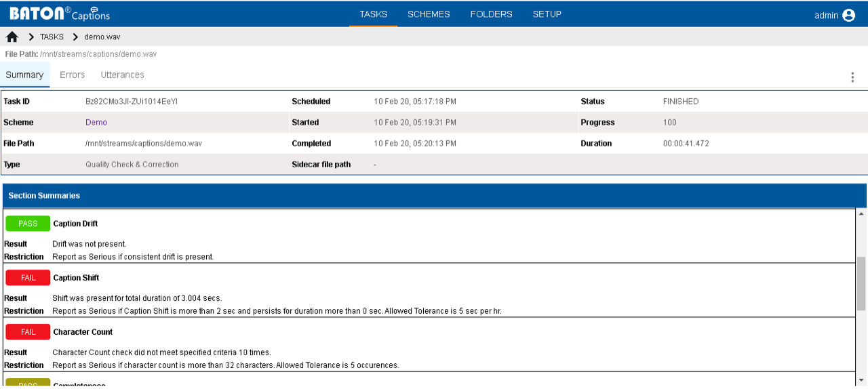868x389 pixels.
Task: Open the SETUP menu
Action: click(x=547, y=14)
